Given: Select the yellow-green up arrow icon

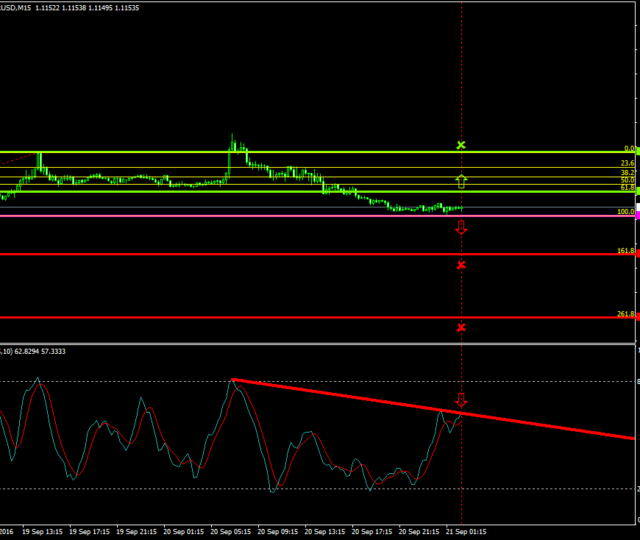Looking at the screenshot, I should (x=461, y=181).
